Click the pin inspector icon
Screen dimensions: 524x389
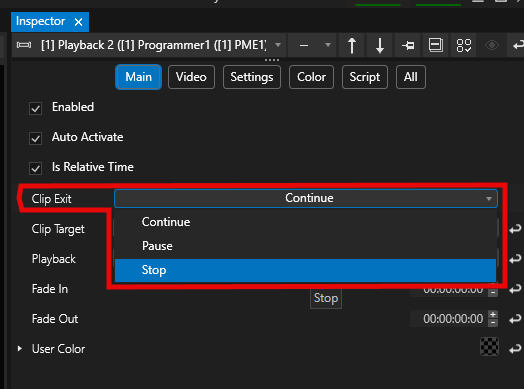point(408,45)
